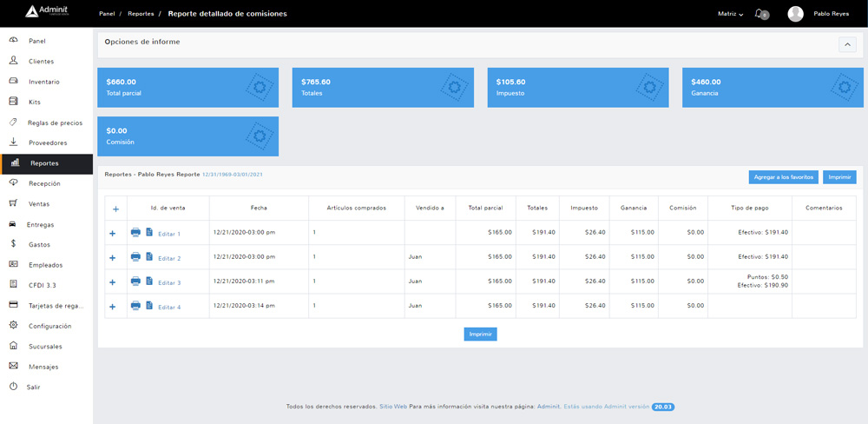Expand row details for sale 1

(x=113, y=234)
